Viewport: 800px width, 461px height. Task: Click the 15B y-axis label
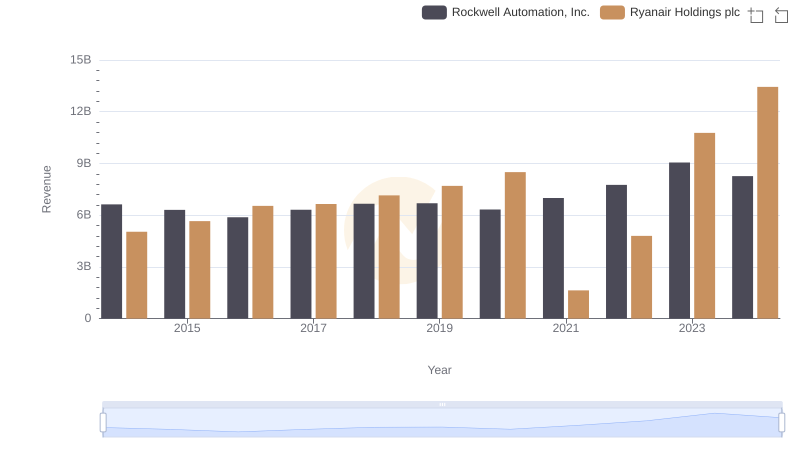point(81,60)
